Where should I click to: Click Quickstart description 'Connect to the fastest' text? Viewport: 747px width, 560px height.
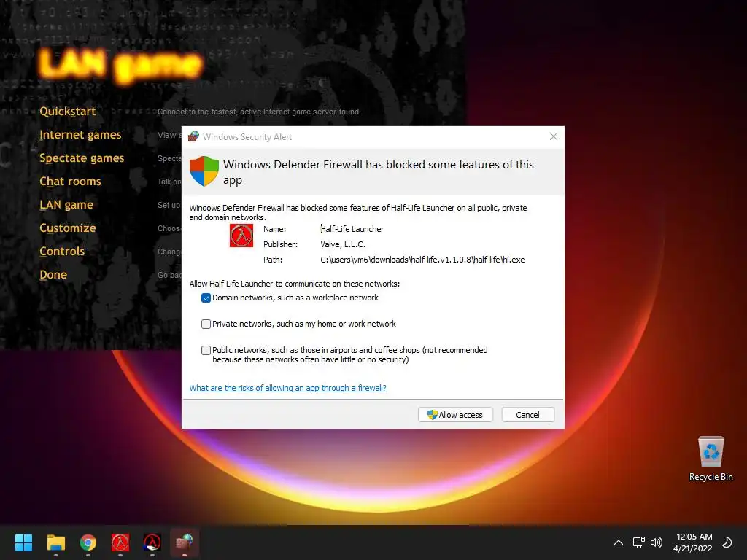coord(259,112)
